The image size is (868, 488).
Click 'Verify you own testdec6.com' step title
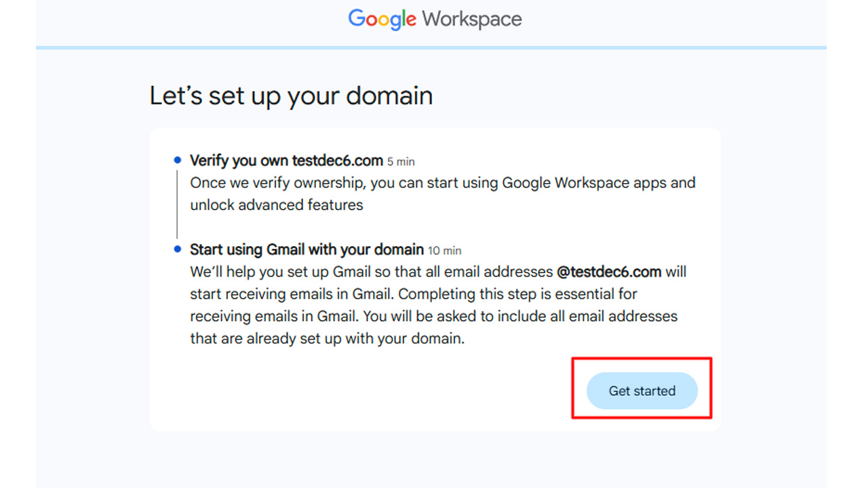(x=286, y=161)
